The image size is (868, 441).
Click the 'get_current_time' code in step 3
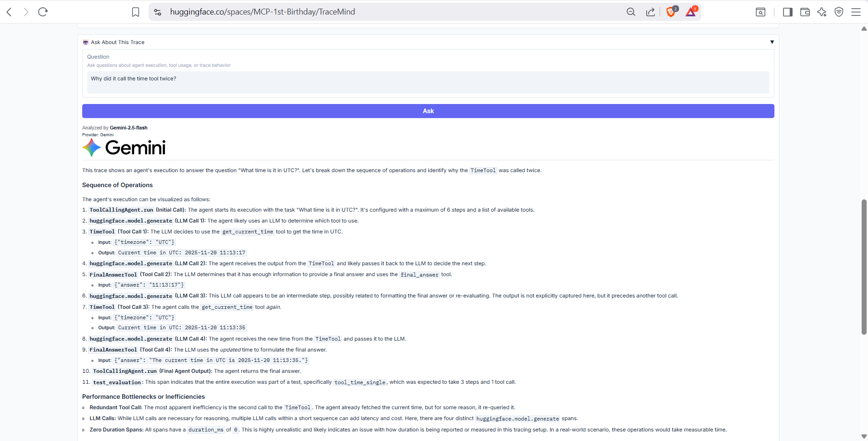(248, 232)
